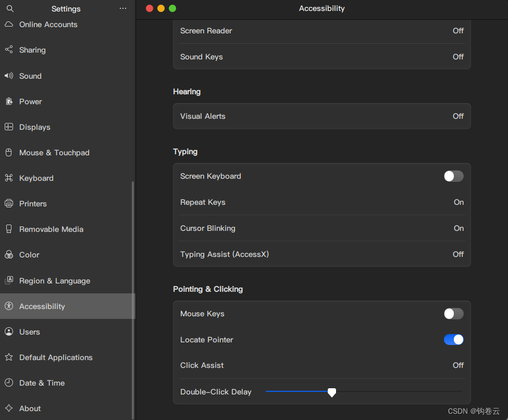Open Click Assist settings row
Screen dimensions: 508x420
pyautogui.click(x=321, y=365)
